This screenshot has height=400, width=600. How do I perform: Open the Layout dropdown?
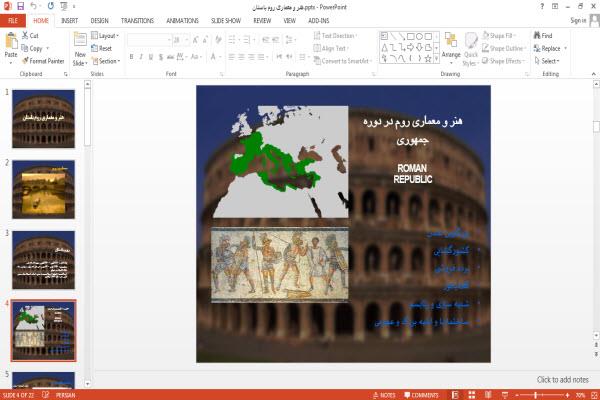tap(105, 35)
